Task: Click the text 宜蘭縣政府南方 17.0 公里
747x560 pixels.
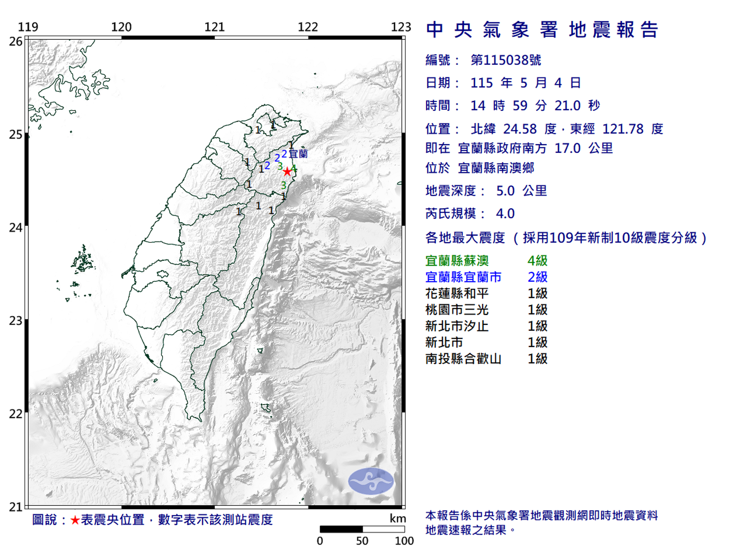Action: point(535,148)
